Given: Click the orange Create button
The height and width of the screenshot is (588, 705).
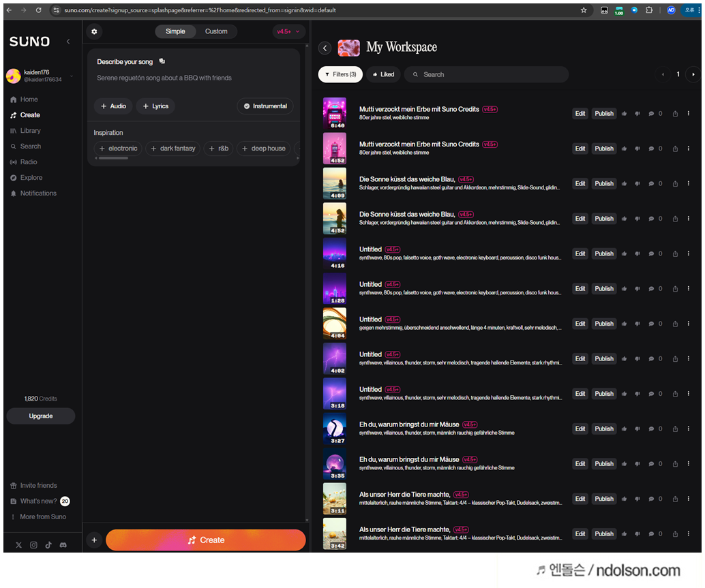Looking at the screenshot, I should coord(206,540).
